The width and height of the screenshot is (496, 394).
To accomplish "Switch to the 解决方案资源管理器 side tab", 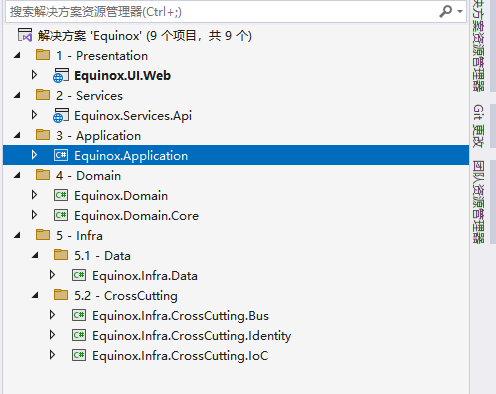I will tap(479, 46).
